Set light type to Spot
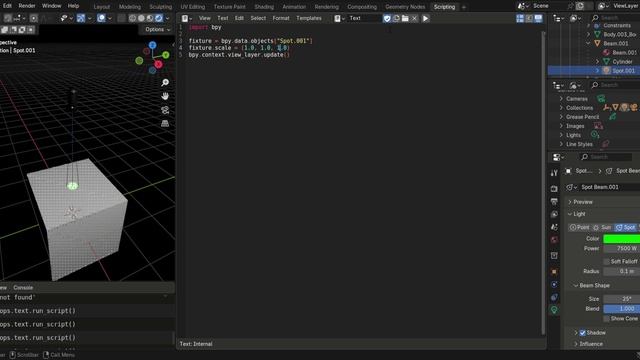Screen dimensions: 640x360 click(x=626, y=227)
